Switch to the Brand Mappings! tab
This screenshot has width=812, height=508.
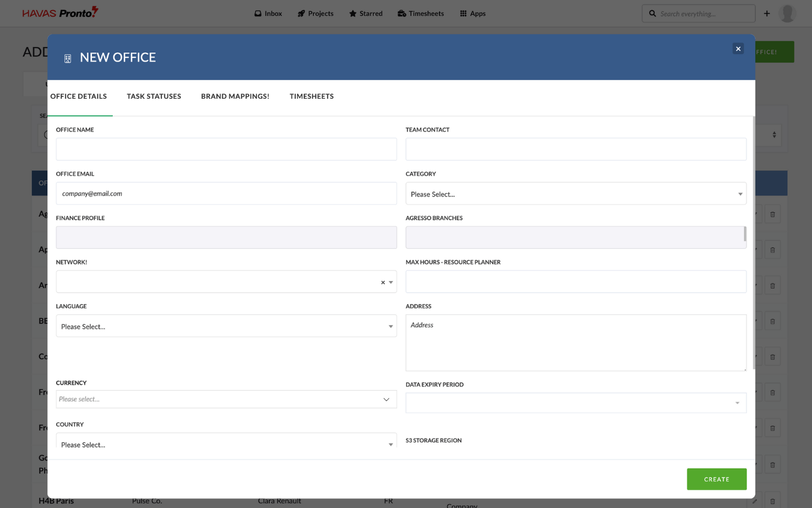click(x=235, y=97)
